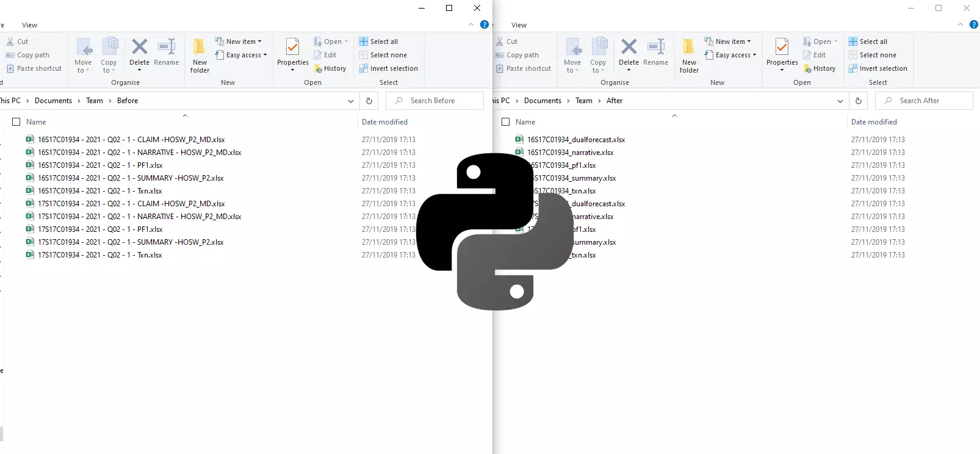The height and width of the screenshot is (454, 980).
Task: Click Cut in the After window ribbon
Action: (506, 41)
